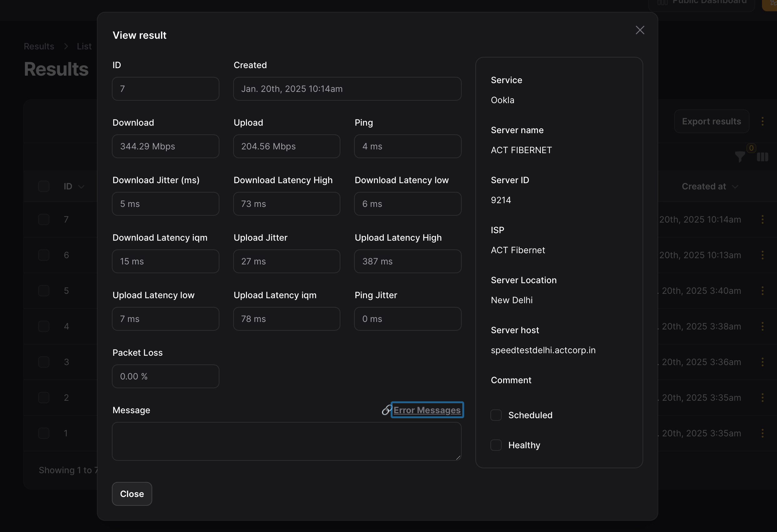The width and height of the screenshot is (777, 532).
Task: Click the Ping field 4 ms
Action: [x=408, y=146]
